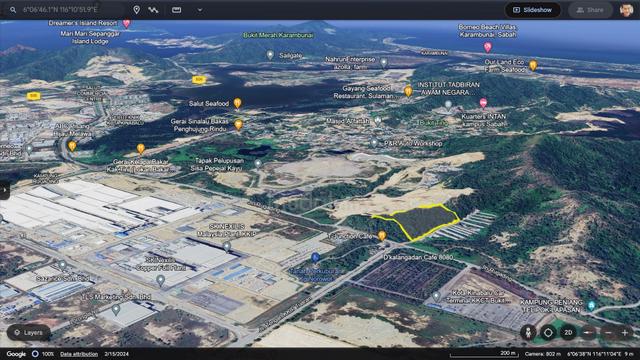The height and width of the screenshot is (360, 640).
Task: Click the Google logo
Action: 16,354
